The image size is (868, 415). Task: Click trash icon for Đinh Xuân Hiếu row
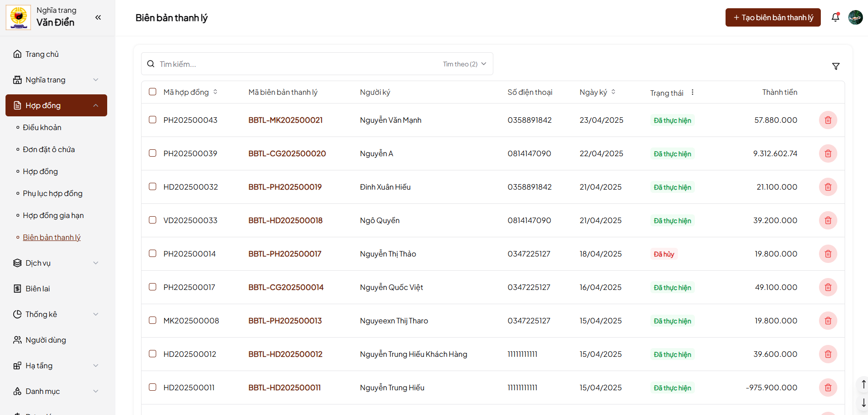(828, 187)
